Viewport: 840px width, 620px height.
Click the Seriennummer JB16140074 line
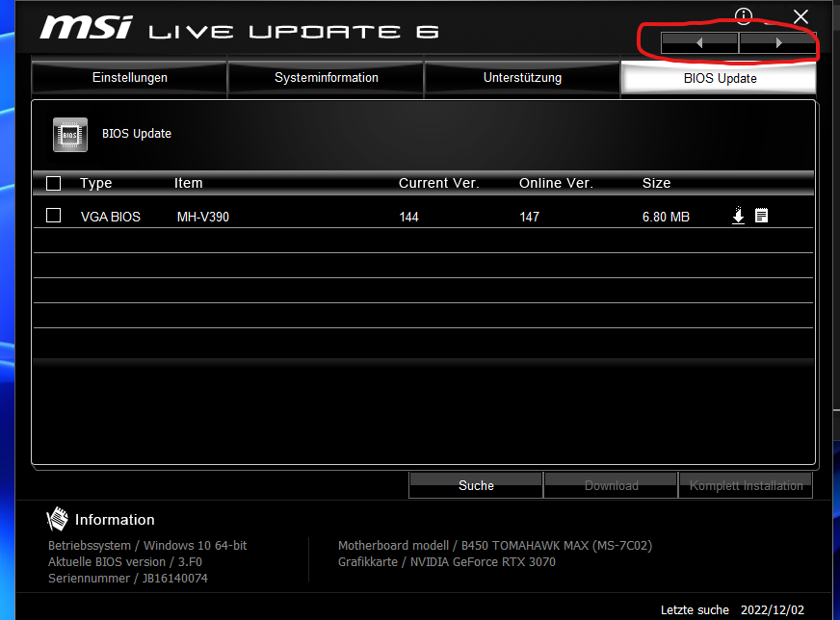(127, 579)
